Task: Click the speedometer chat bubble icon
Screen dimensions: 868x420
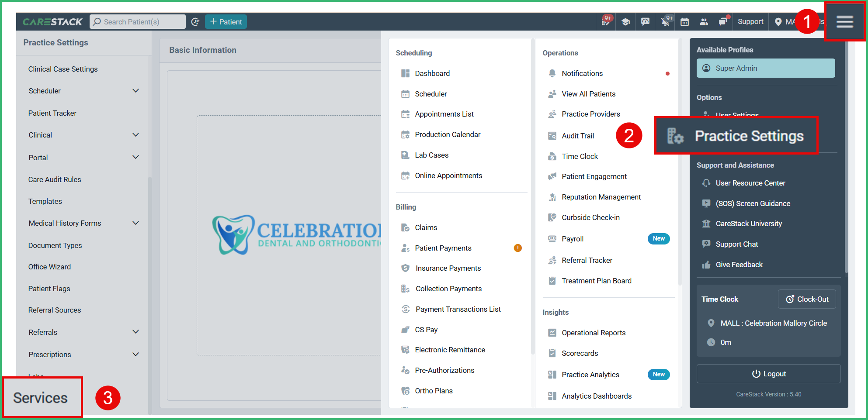Action: (x=645, y=21)
